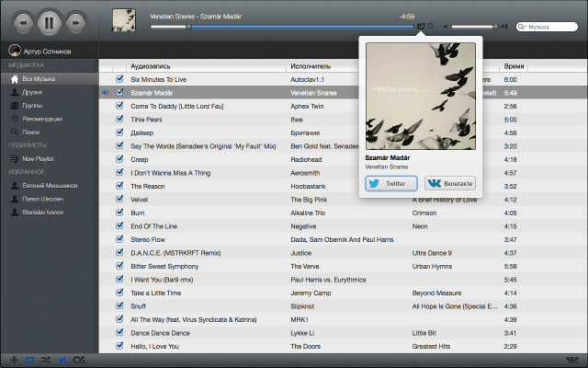Click the remaining time -4:59 label
The image size is (588, 368).
coord(406,17)
